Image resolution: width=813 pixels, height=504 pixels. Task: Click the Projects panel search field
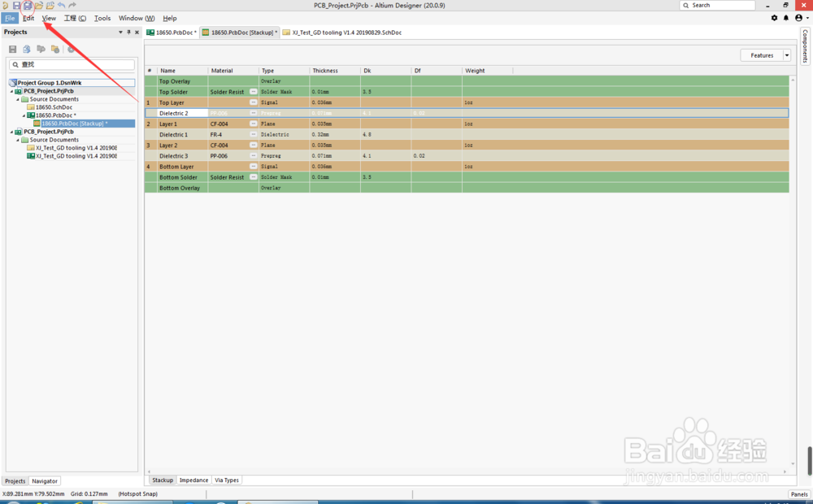(72, 65)
